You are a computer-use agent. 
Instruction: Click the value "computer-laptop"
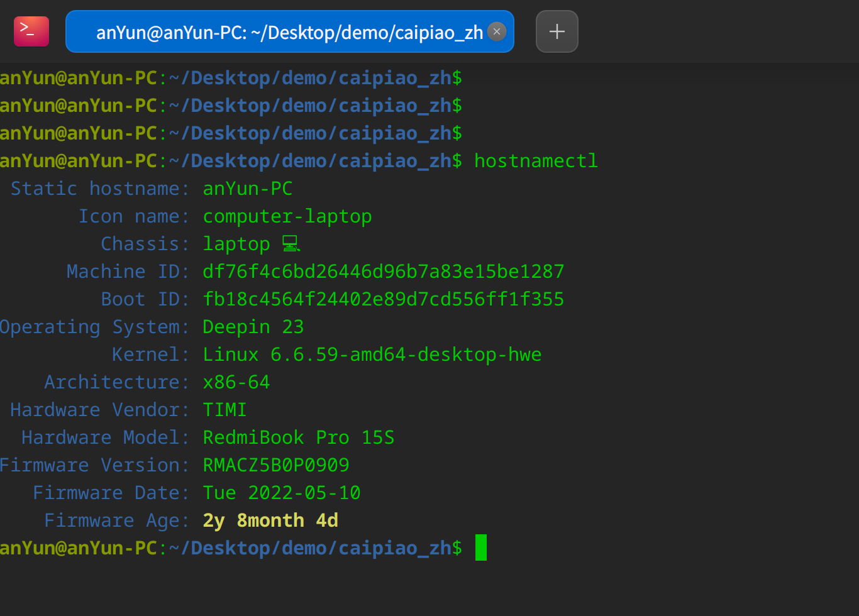[287, 216]
